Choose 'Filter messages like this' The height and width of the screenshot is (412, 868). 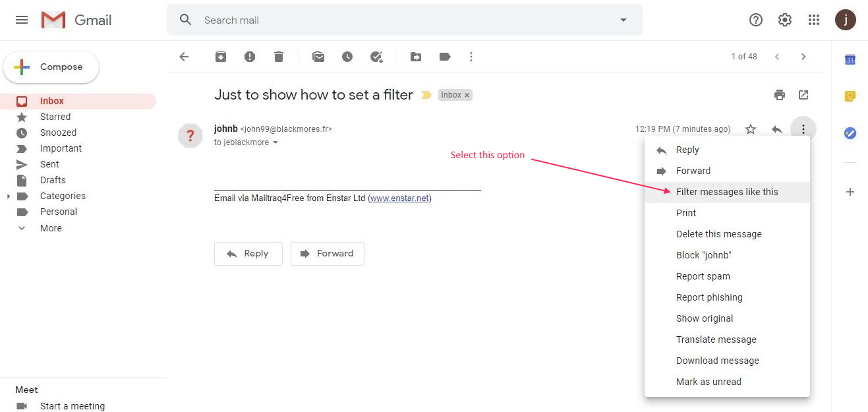(x=727, y=192)
